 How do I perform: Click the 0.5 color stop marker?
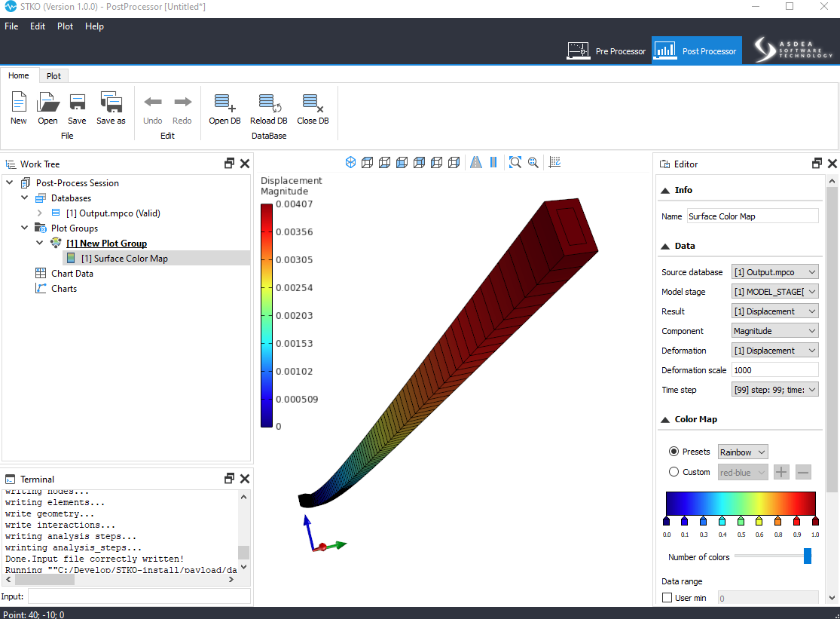point(741,521)
